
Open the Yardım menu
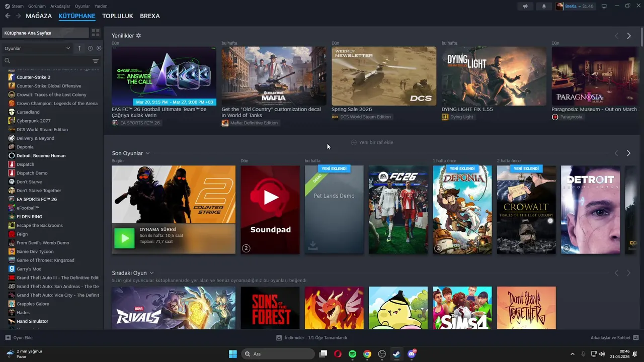pos(101,6)
